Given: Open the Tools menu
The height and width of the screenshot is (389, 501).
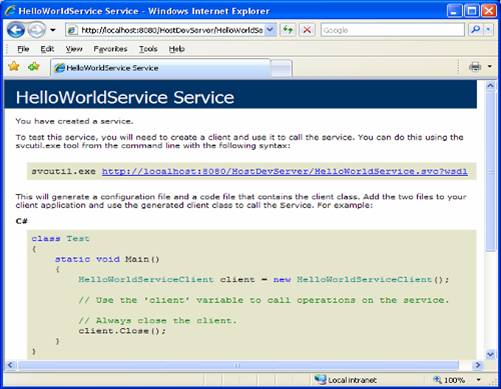Looking at the screenshot, I should pyautogui.click(x=148, y=49).
